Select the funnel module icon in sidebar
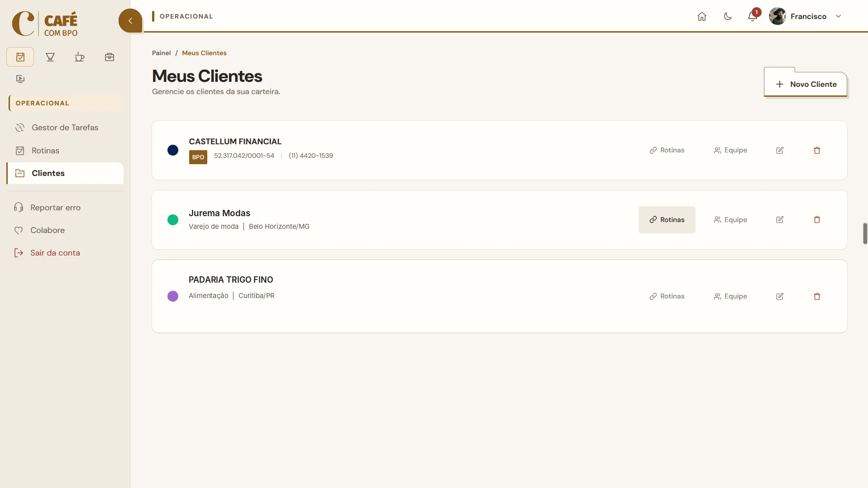 click(x=50, y=57)
